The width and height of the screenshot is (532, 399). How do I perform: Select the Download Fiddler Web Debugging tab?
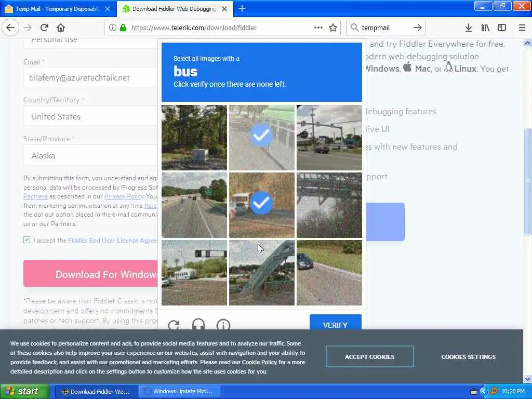[x=175, y=9]
